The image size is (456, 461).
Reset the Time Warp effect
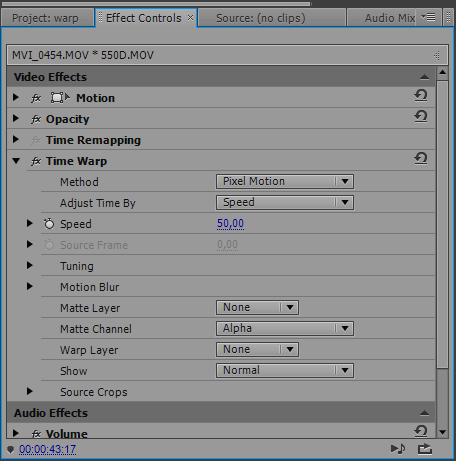coord(421,159)
